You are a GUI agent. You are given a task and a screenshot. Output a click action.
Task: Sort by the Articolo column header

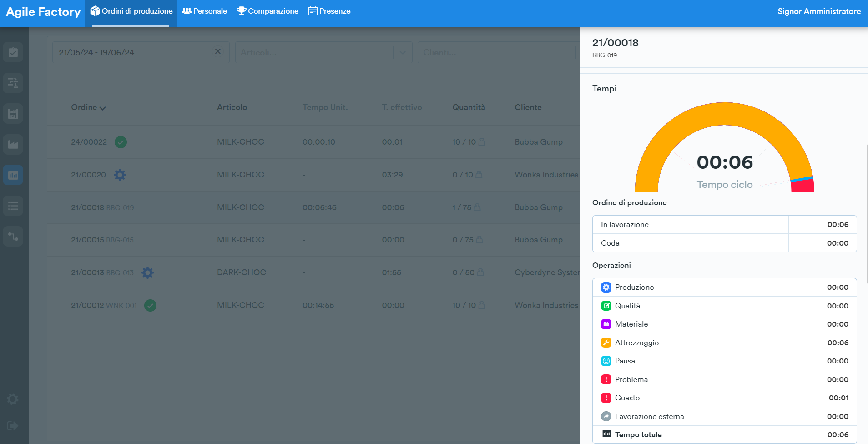pyautogui.click(x=232, y=107)
